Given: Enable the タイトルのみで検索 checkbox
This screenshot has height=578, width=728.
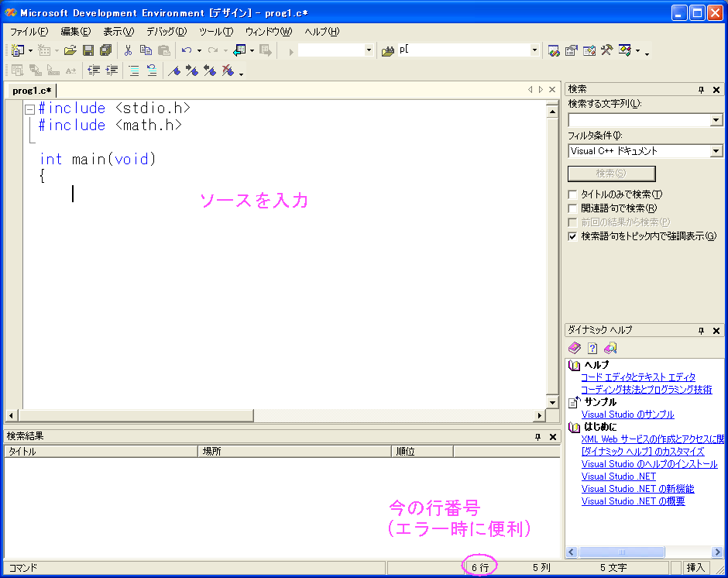Looking at the screenshot, I should (572, 194).
